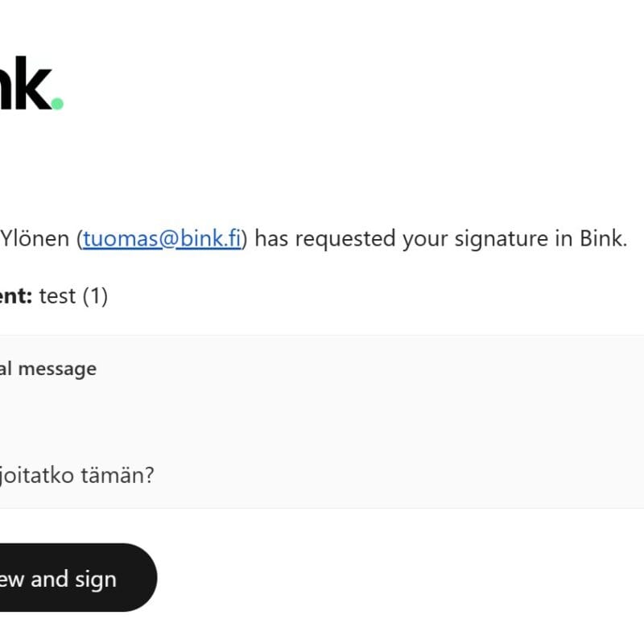Image resolution: width=644 pixels, height=644 pixels.
Task: Open the tuomas@bink.fi email link
Action: point(161,239)
